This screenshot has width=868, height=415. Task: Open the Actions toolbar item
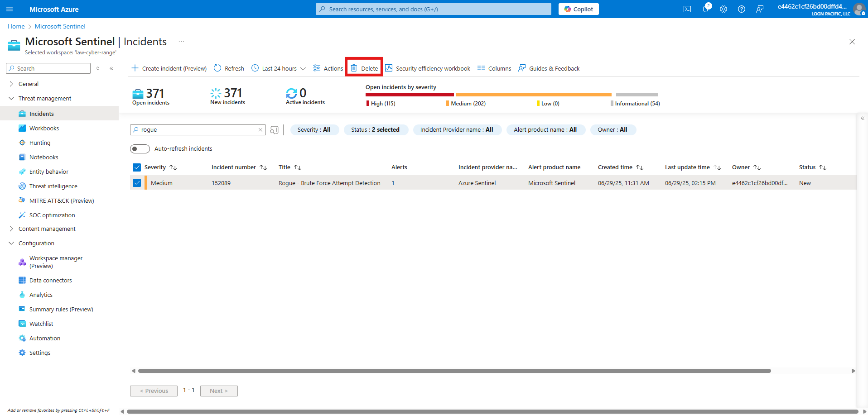(x=328, y=68)
